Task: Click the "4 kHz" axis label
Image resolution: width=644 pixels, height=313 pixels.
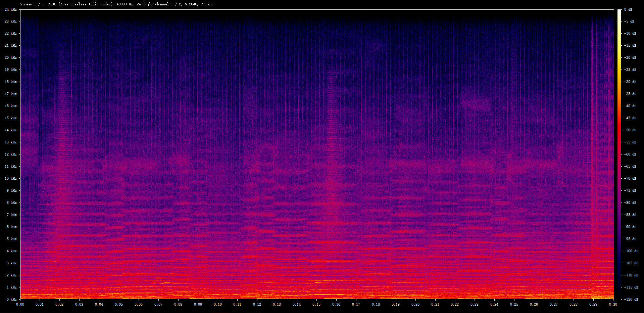Action: coord(11,251)
